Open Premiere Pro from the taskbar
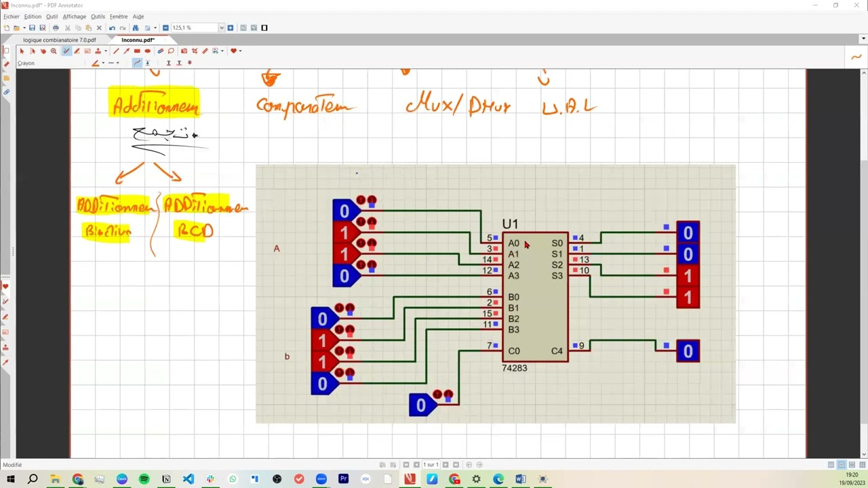This screenshot has width=868, height=488. tap(343, 479)
